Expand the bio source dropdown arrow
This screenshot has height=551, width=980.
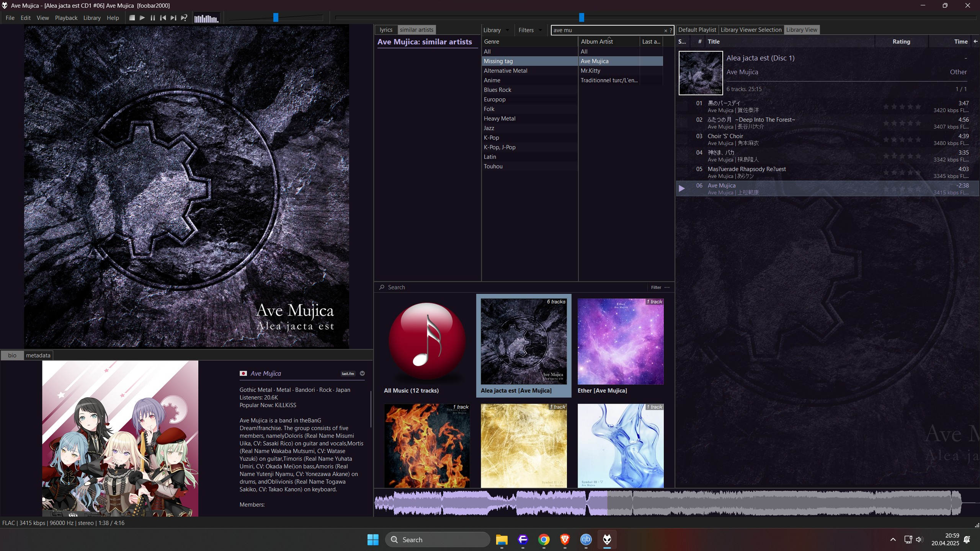362,373
